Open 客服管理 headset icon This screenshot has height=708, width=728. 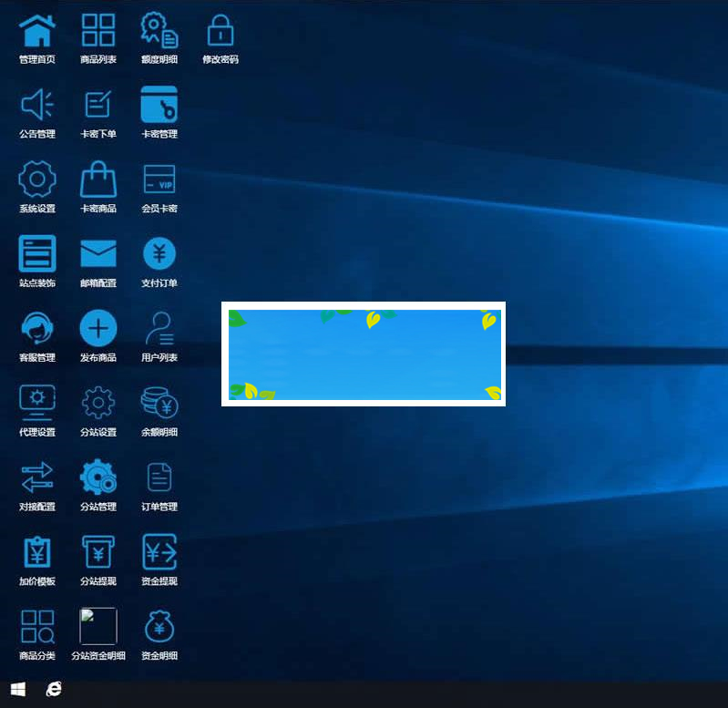[x=37, y=328]
